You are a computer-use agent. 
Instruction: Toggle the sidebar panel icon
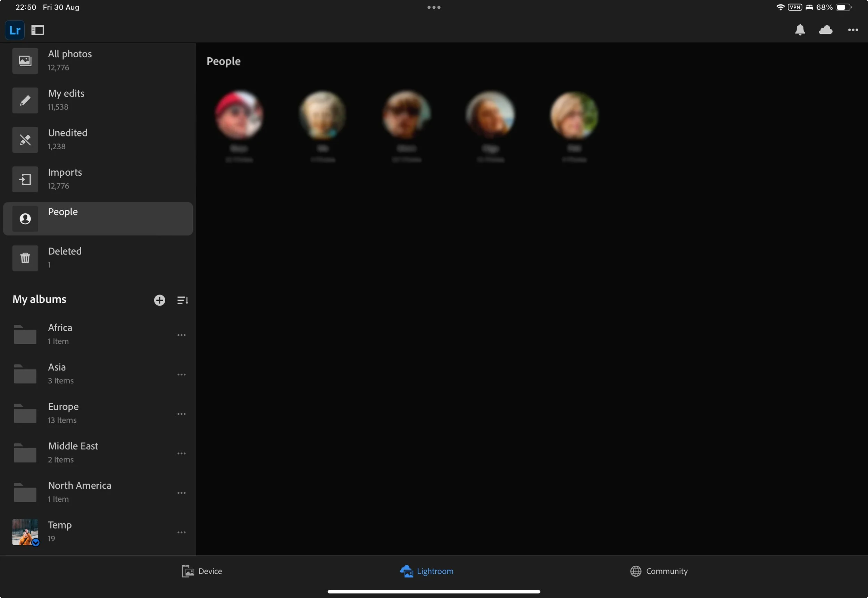[37, 30]
